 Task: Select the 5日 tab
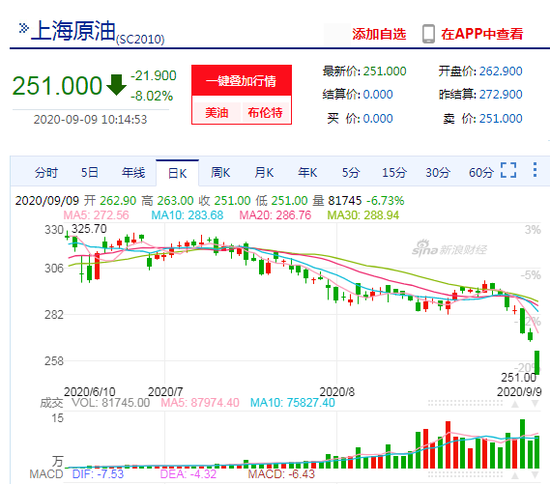click(89, 173)
